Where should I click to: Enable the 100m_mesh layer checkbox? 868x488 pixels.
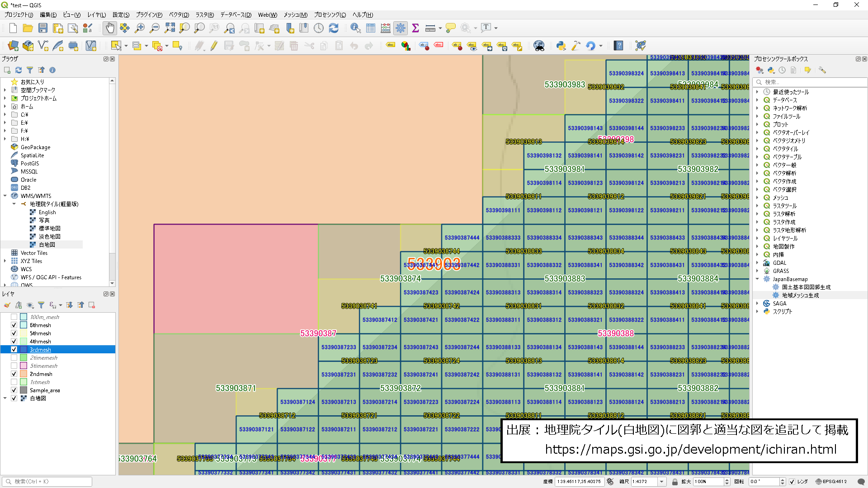coord(14,317)
